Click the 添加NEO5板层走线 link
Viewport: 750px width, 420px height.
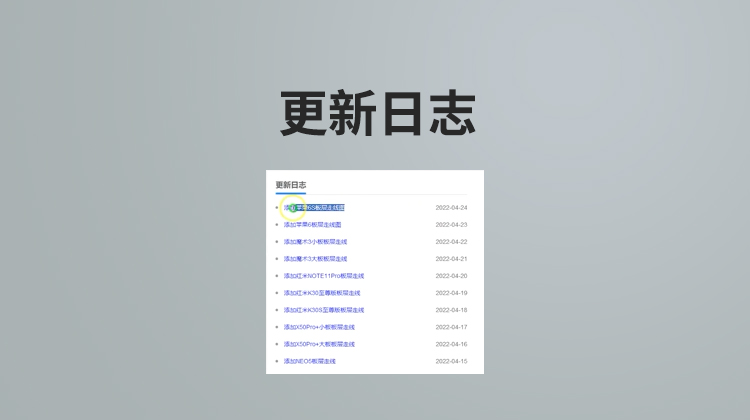tap(309, 361)
